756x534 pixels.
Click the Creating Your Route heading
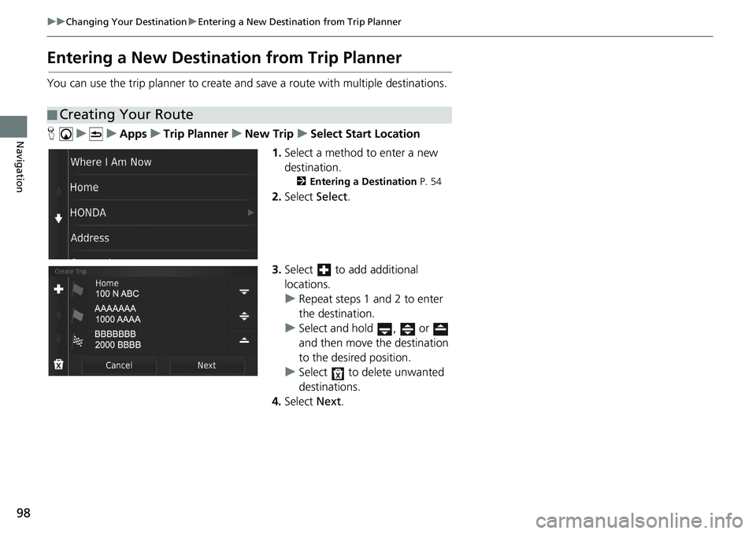[126, 115]
